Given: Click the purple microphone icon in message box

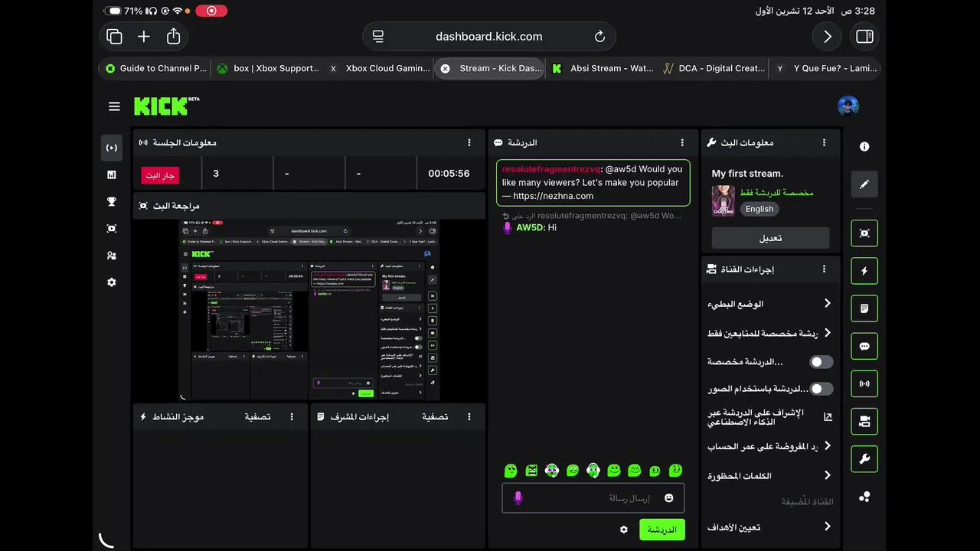Looking at the screenshot, I should (x=518, y=498).
